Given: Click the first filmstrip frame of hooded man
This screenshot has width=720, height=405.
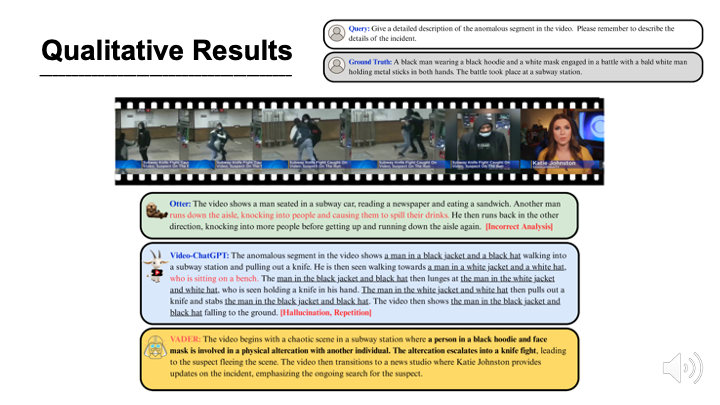Looking at the screenshot, I should coord(152,140).
